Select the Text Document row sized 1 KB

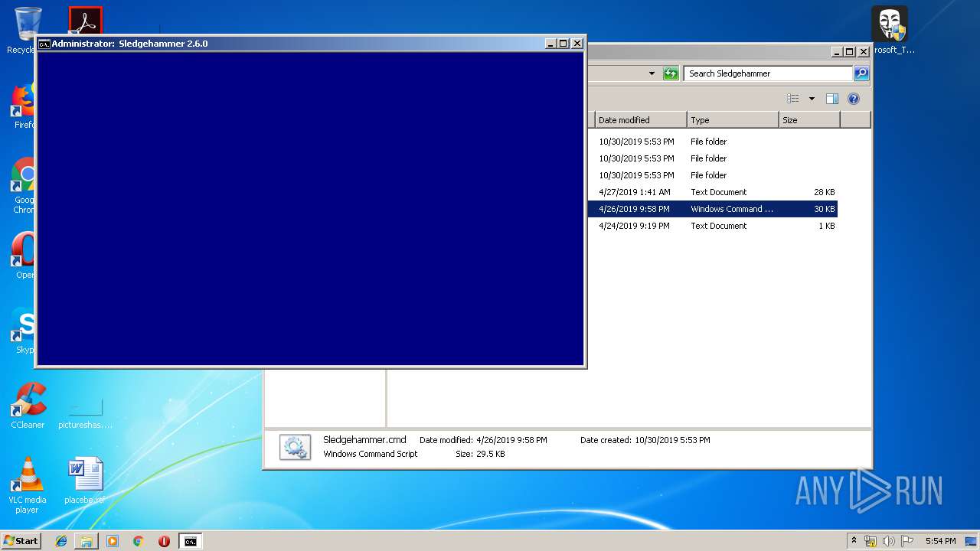click(713, 226)
